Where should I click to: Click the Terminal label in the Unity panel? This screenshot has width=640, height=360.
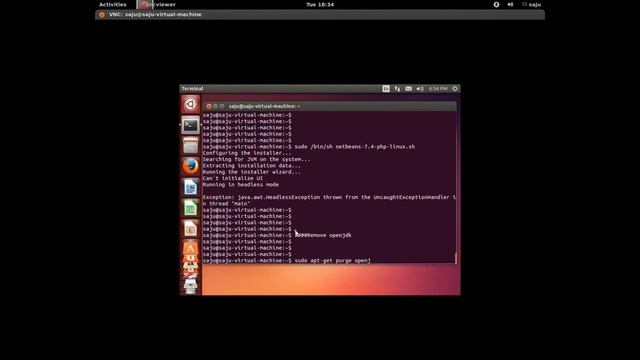[192, 89]
